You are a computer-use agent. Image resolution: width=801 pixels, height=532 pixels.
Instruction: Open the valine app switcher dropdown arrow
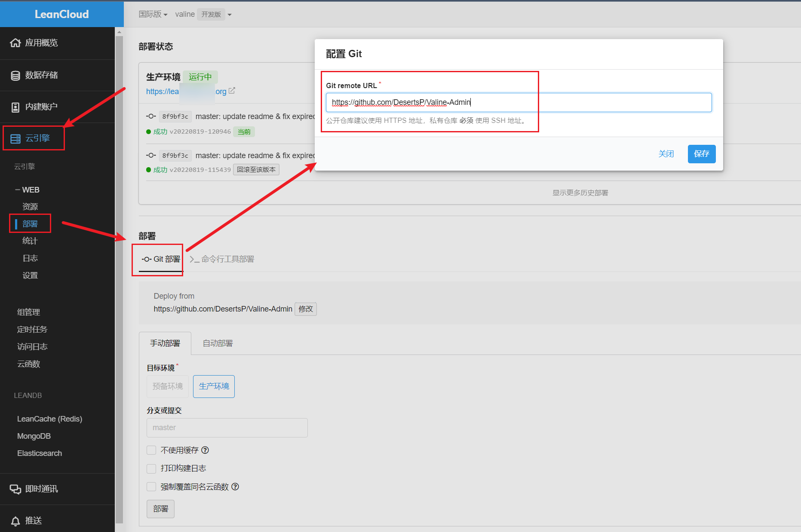230,15
